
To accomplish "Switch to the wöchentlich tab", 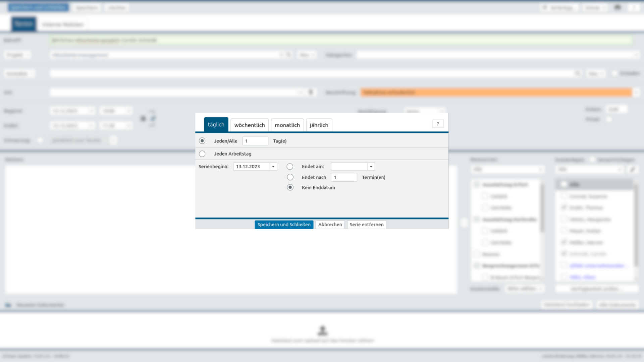I will click(x=250, y=125).
